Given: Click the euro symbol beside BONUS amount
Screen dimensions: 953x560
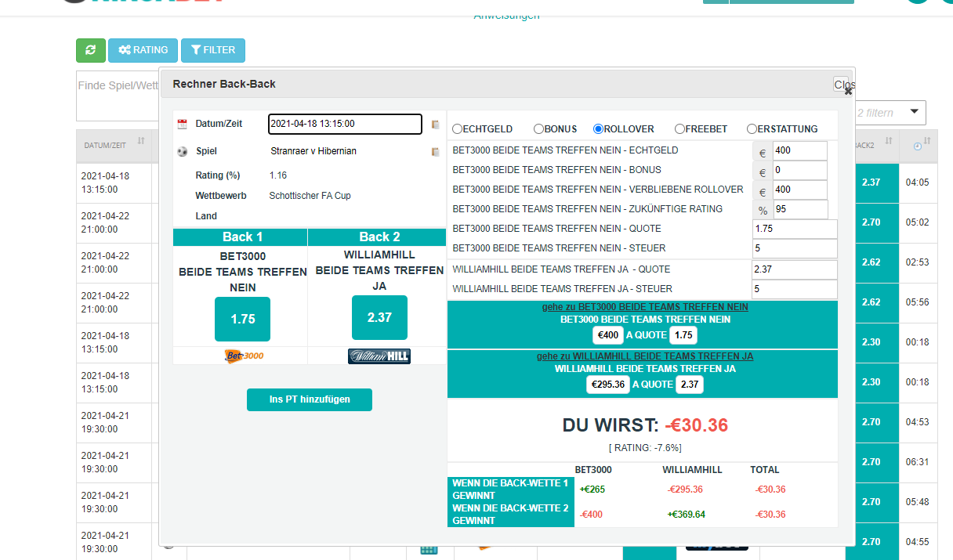Looking at the screenshot, I should click(763, 171).
